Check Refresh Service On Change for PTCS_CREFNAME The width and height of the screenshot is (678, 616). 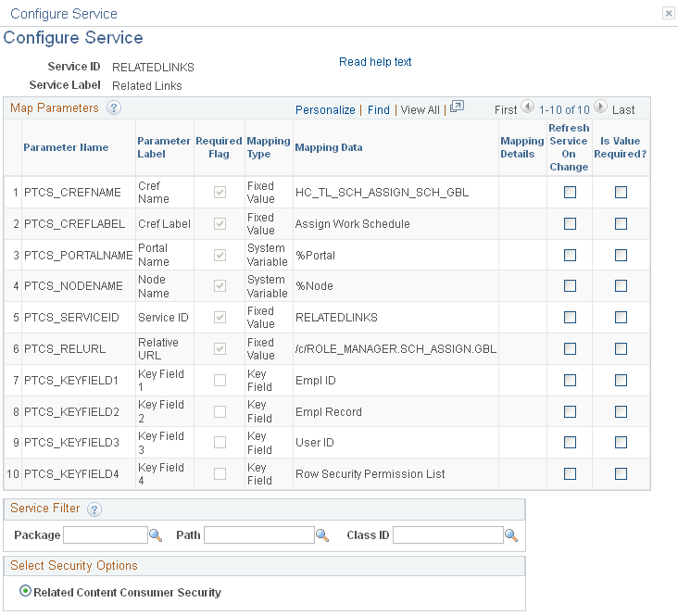pos(570,192)
